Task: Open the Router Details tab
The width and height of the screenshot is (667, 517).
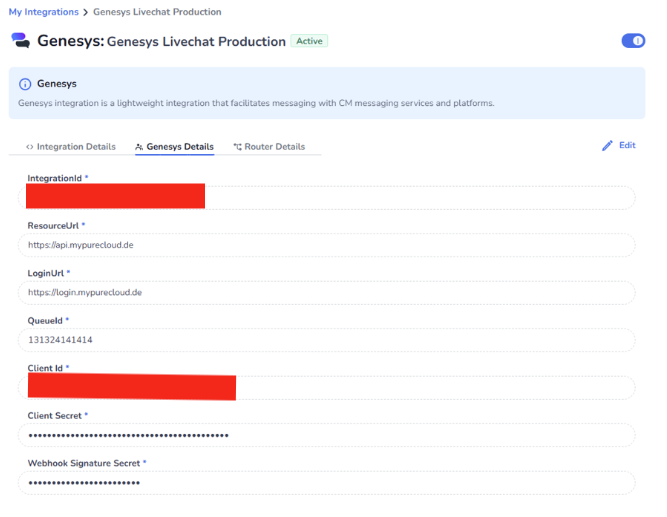Action: point(274,147)
